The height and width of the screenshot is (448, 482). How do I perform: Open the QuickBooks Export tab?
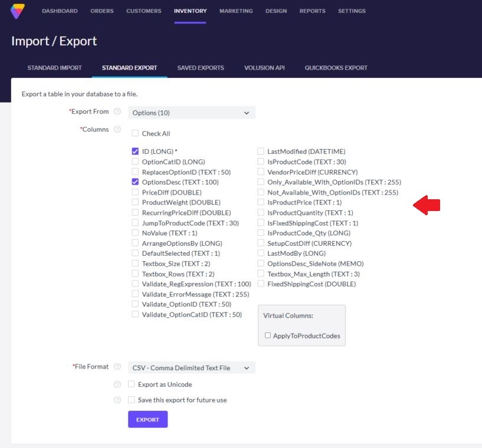tap(336, 68)
